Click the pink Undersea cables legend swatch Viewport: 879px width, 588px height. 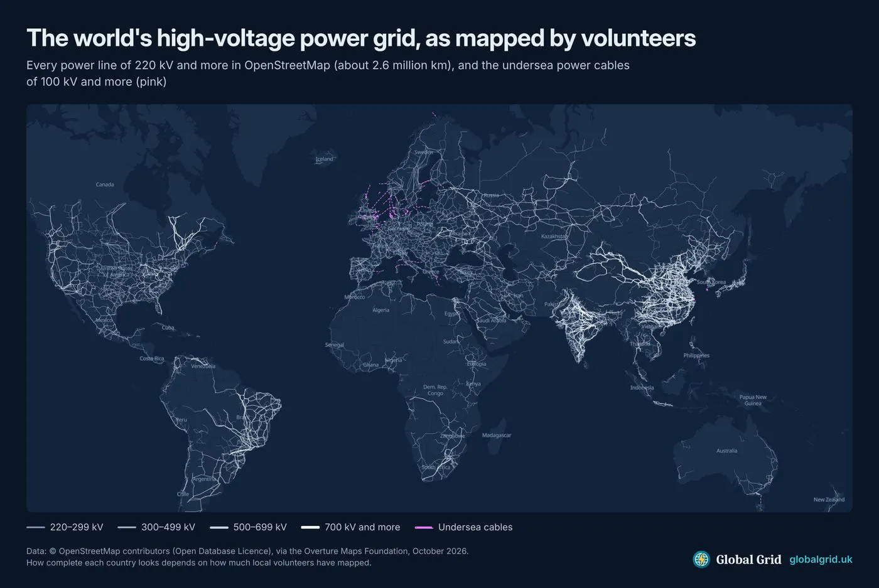click(x=424, y=527)
